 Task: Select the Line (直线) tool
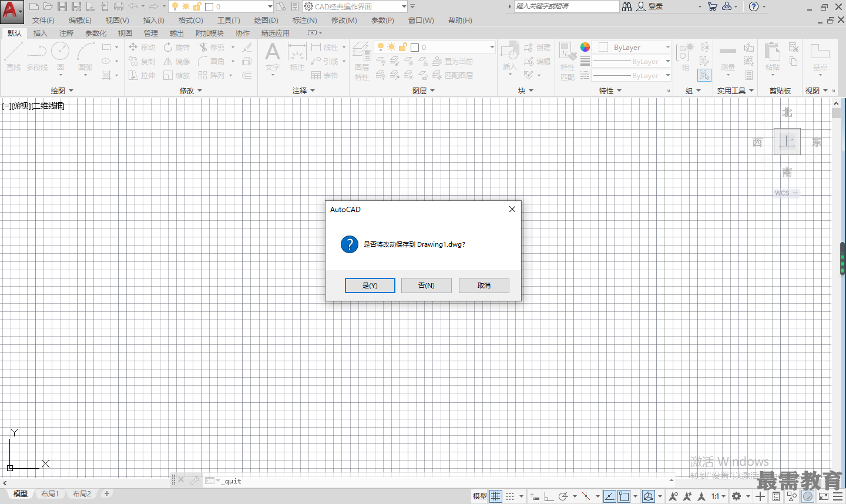tap(14, 56)
